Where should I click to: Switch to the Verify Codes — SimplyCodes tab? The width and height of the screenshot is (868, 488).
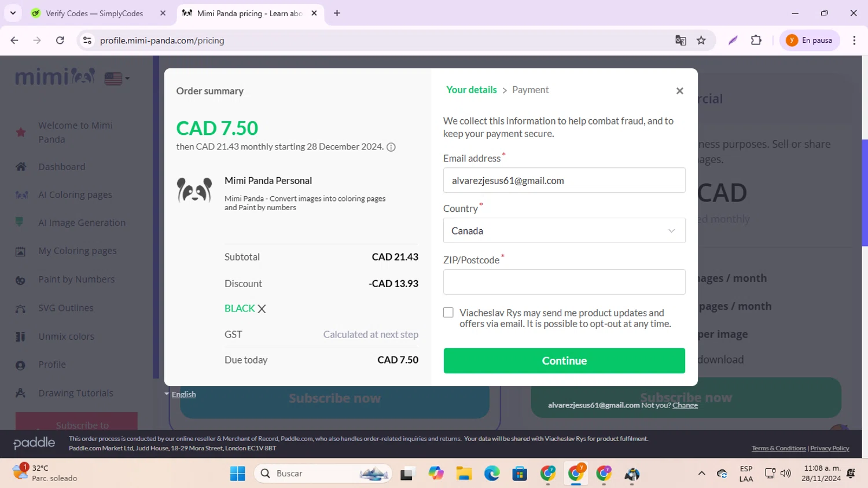tap(94, 13)
